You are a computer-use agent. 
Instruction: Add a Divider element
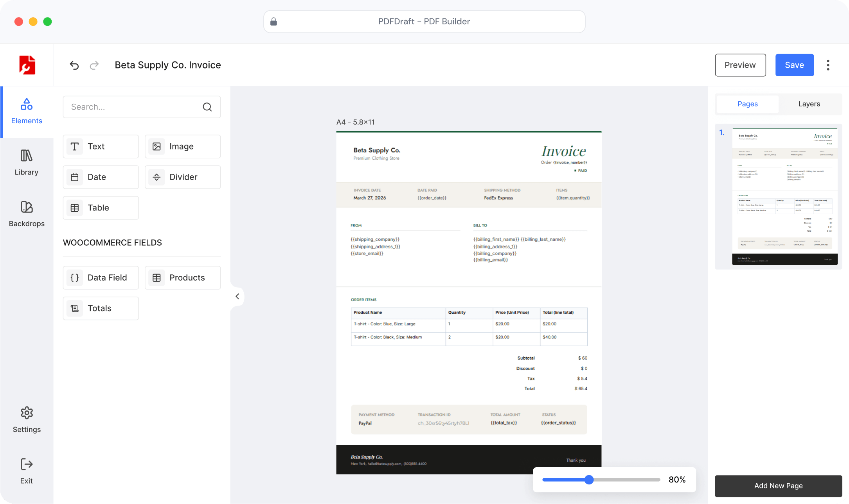(183, 177)
